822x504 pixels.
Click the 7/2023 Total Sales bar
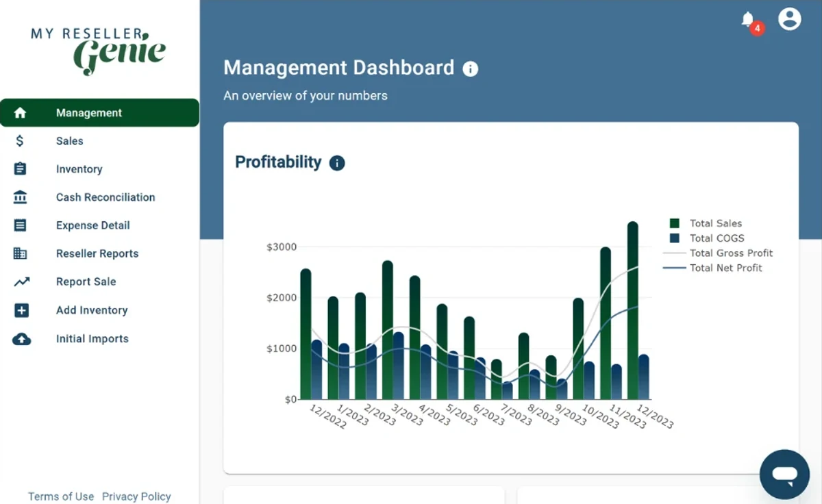(x=497, y=379)
